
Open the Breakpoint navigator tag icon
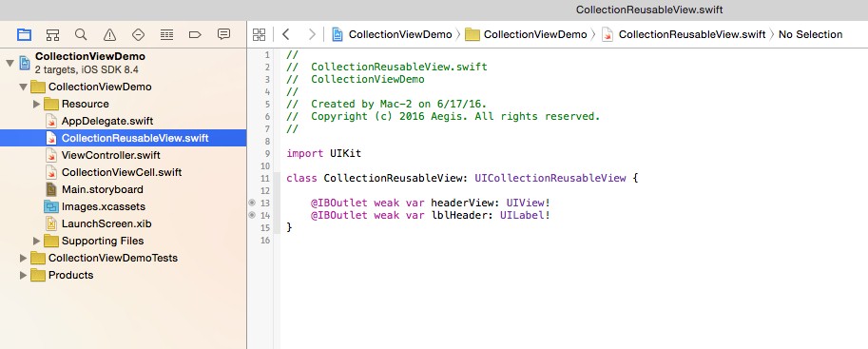click(195, 35)
